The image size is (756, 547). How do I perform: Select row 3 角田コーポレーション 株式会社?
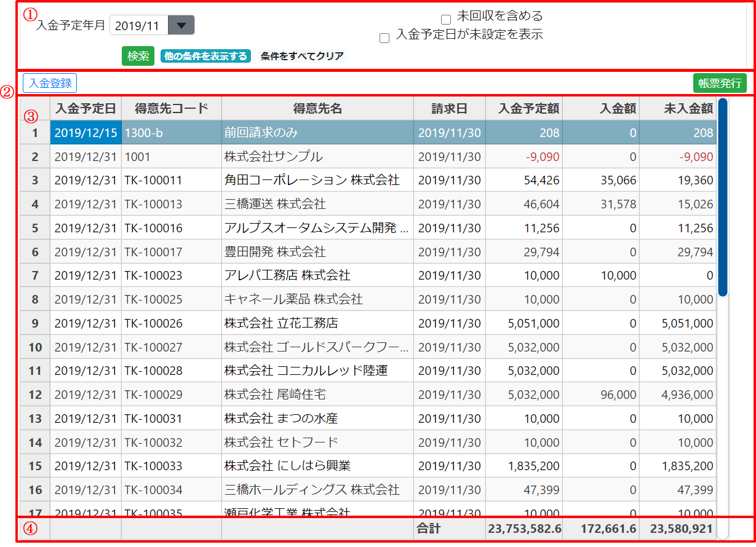pos(312,180)
